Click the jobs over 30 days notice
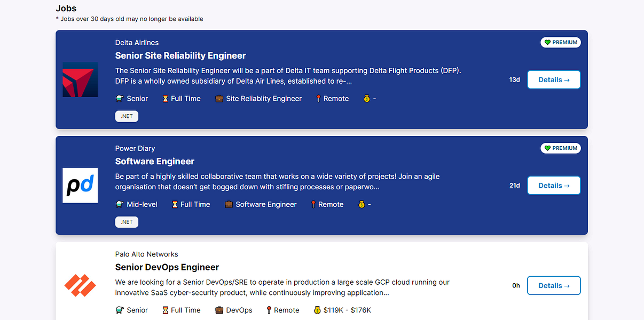 (129, 19)
